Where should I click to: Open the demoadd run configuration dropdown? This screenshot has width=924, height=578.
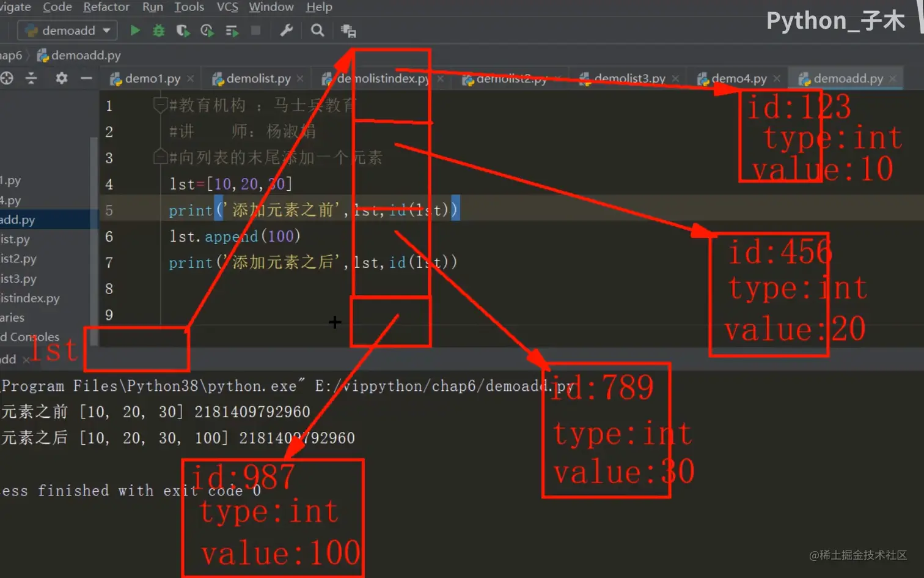67,30
